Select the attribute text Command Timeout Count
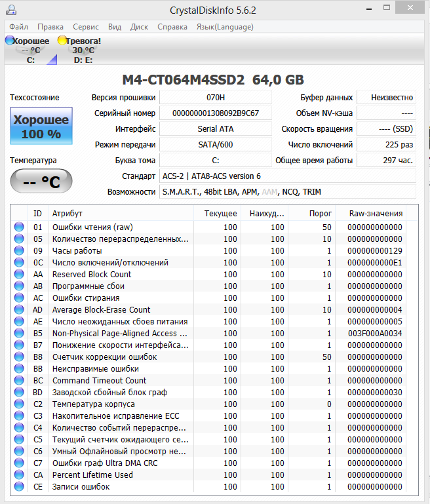Screen dimensions: 430x504 (x=99, y=381)
